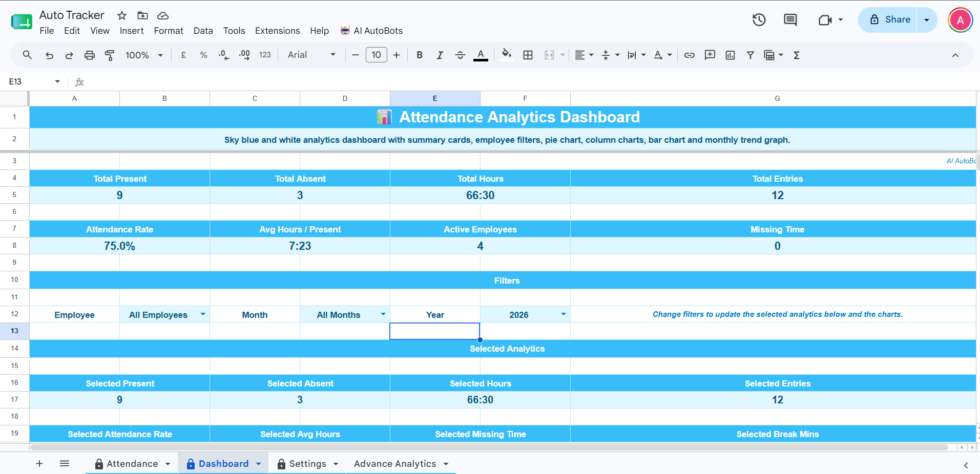Viewport: 980px width, 474px height.
Task: Open the Data menu
Action: click(203, 31)
